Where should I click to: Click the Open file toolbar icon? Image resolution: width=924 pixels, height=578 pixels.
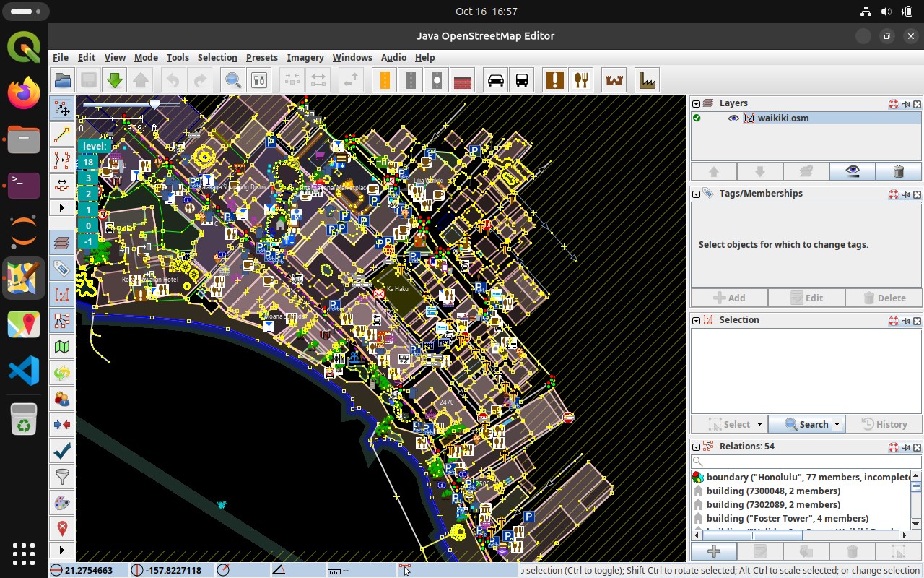click(63, 80)
